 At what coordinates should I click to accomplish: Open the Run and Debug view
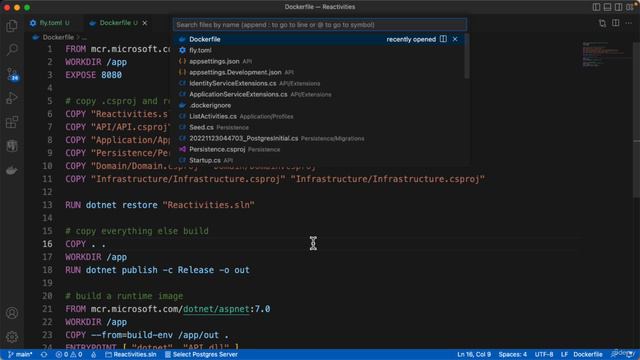tap(12, 98)
